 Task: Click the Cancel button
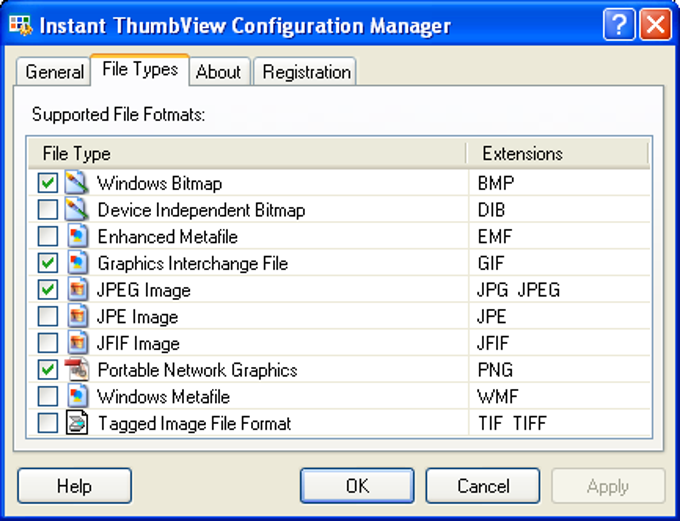[x=482, y=487]
